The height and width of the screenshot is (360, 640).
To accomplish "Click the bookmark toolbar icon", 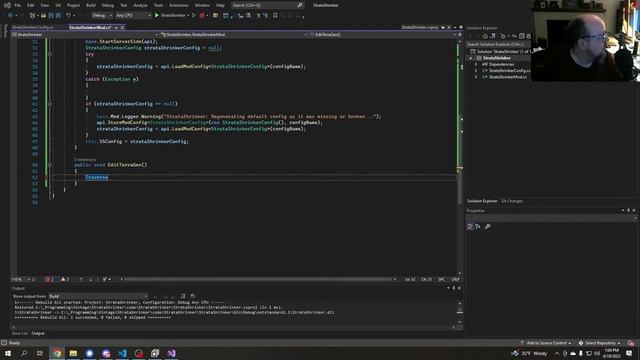I will pyautogui.click(x=275, y=16).
